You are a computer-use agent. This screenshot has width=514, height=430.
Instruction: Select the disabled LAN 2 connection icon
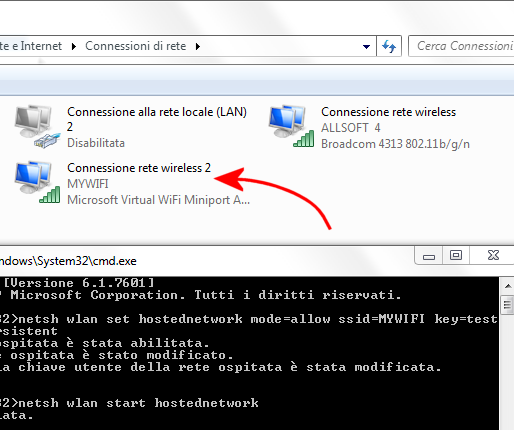[x=37, y=126]
